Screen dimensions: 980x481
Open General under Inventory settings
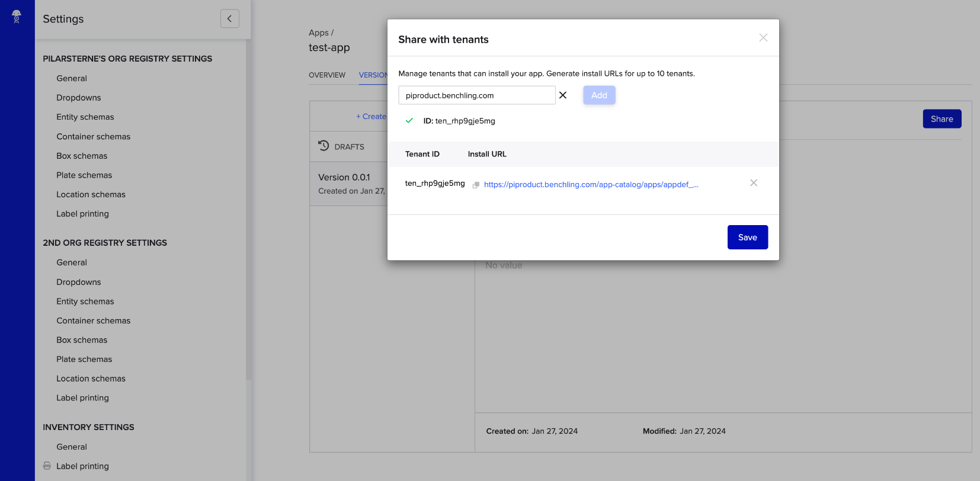pyautogui.click(x=72, y=447)
